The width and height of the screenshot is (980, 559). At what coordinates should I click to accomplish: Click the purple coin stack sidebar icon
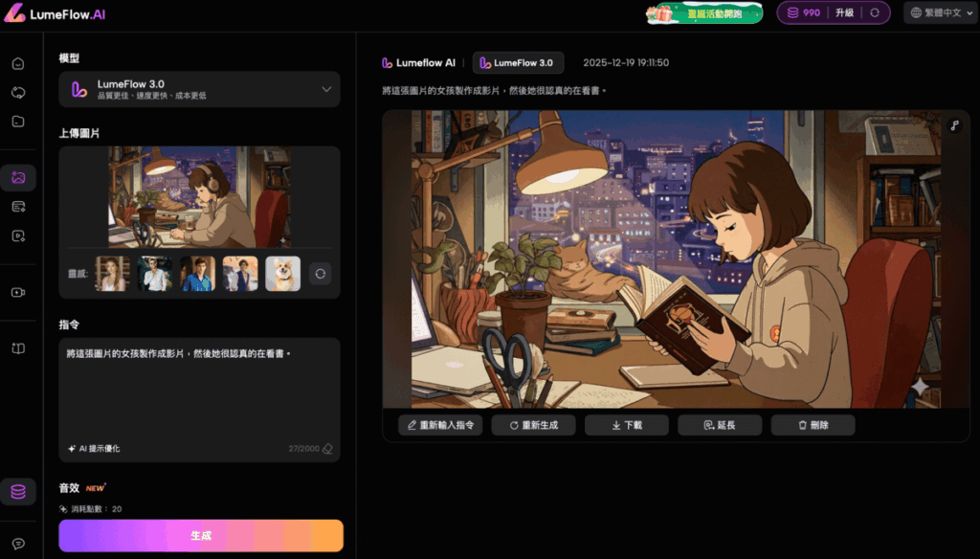(x=18, y=492)
